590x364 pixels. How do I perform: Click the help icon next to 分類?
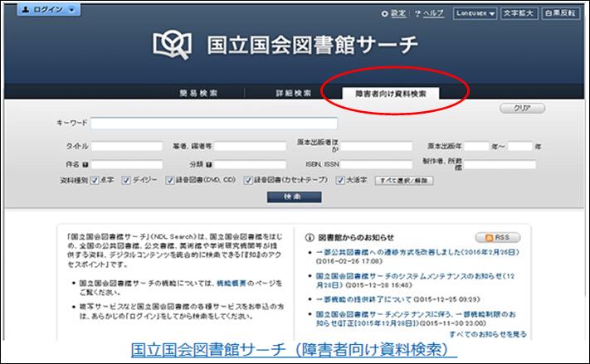pos(209,165)
